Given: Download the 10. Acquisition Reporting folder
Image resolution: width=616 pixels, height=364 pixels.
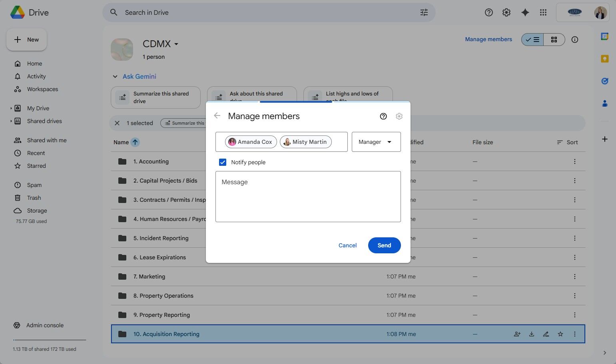Looking at the screenshot, I should tap(531, 334).
